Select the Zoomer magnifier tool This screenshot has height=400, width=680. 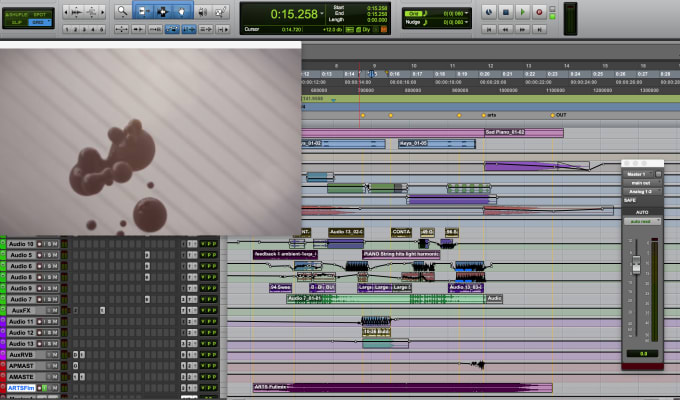(121, 13)
